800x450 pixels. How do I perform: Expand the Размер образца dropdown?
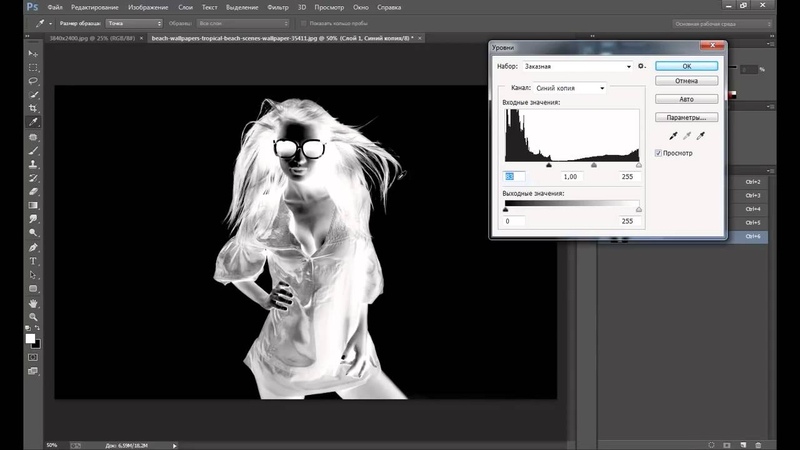click(x=134, y=22)
